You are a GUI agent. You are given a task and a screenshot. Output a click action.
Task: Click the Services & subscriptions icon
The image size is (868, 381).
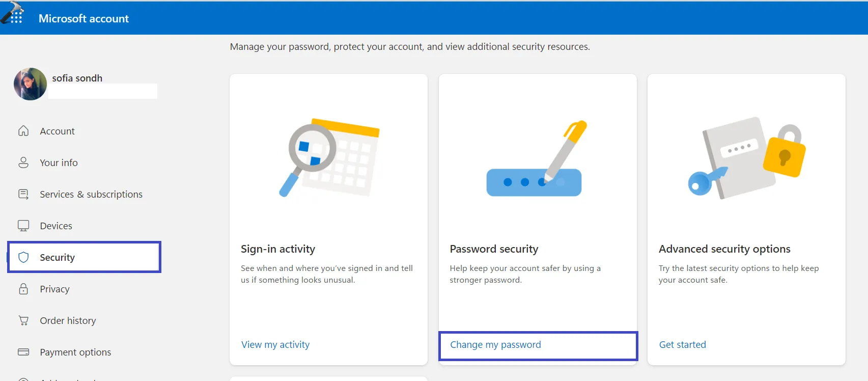(x=23, y=194)
